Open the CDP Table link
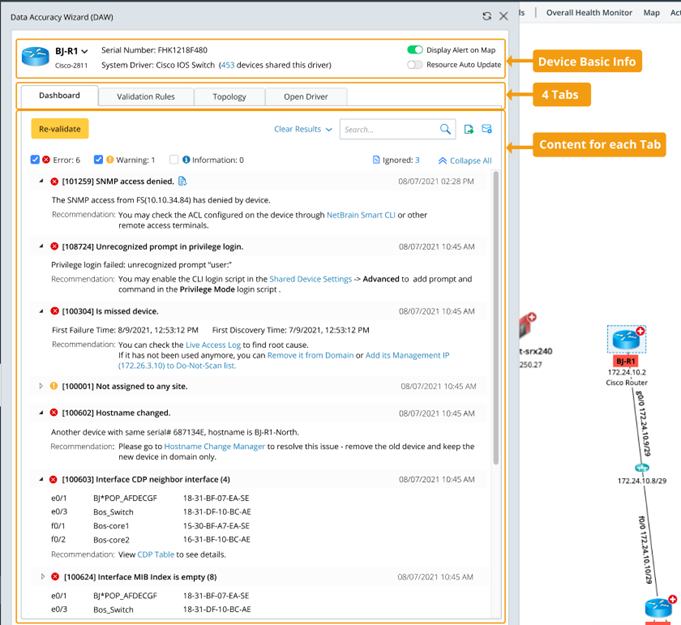Screen dimensions: 681x625 (x=155, y=555)
